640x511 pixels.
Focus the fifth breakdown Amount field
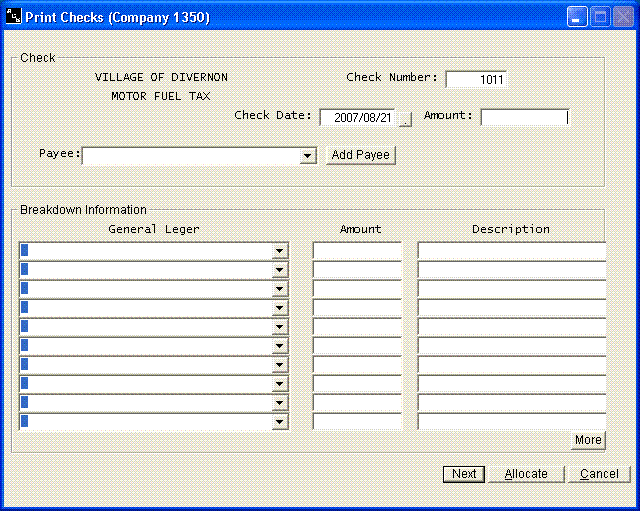pos(357,327)
